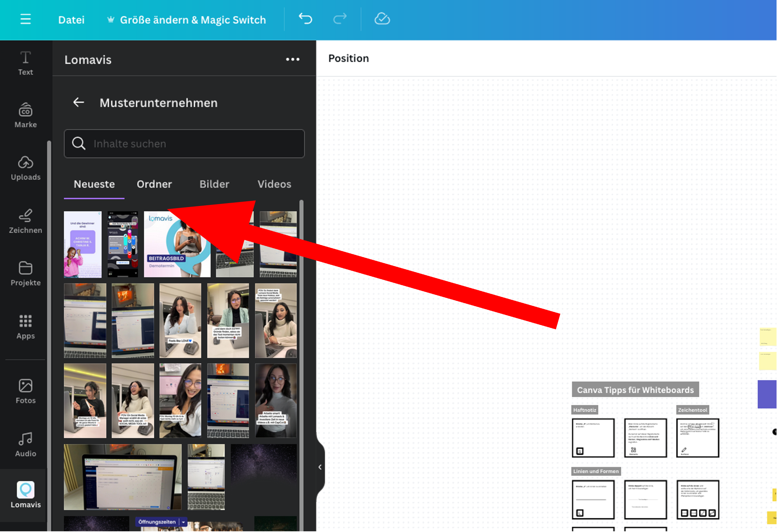This screenshot has width=778, height=532.
Task: Open the Text tool in sidebar
Action: pyautogui.click(x=26, y=63)
